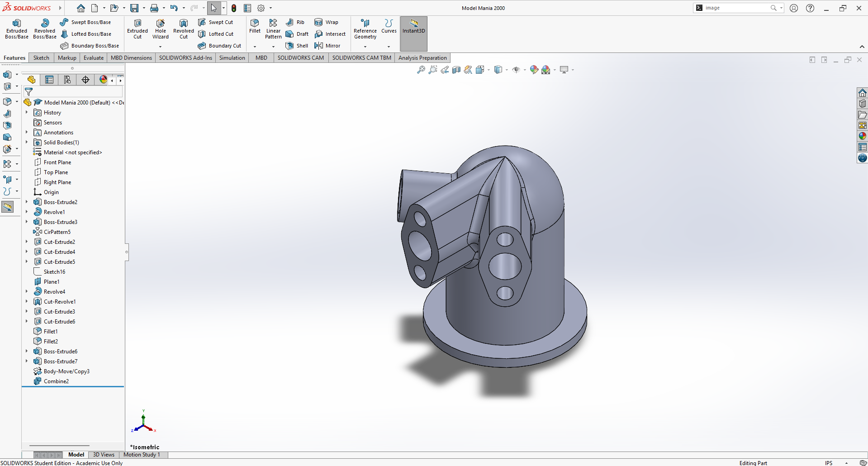
Task: Click the Zoom to Fit icon
Action: pos(421,70)
